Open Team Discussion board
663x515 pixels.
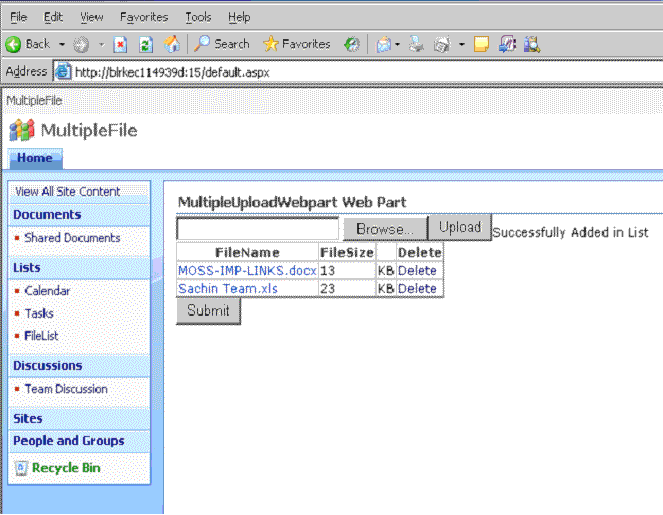coord(66,389)
